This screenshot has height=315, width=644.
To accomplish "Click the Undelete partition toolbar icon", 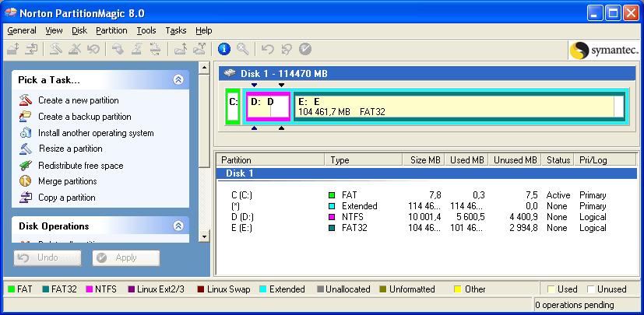I will point(93,49).
